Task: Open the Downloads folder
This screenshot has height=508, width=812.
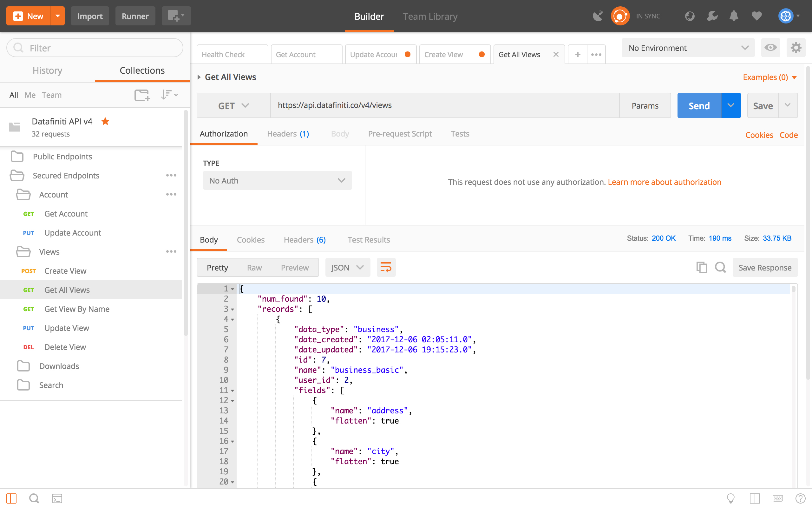Action: [x=91, y=366]
